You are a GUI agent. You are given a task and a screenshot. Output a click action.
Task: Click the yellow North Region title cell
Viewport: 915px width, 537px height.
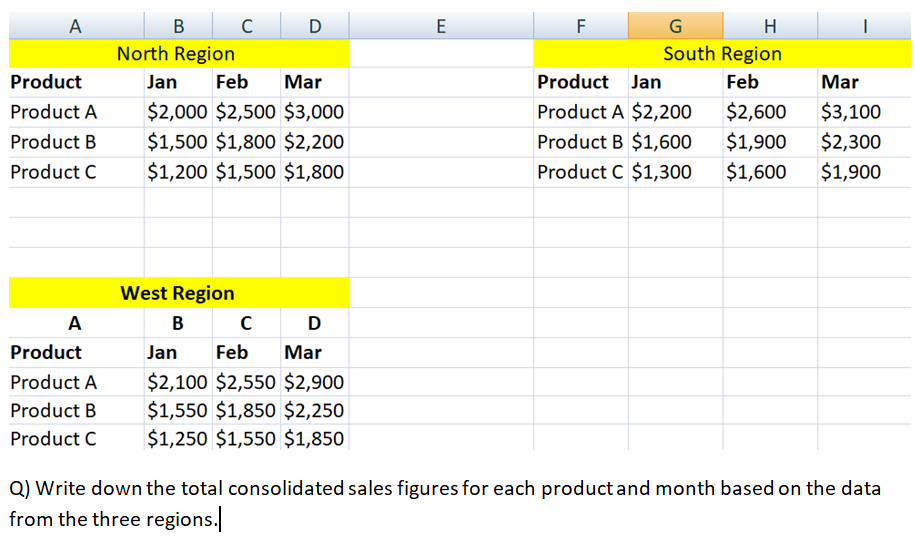tap(177, 54)
